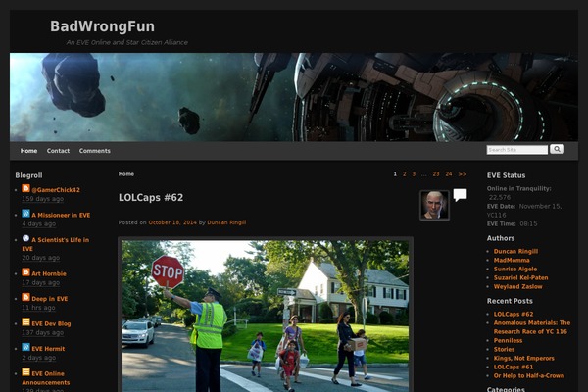Open Anomalous Materials recent post
This screenshot has height=392, width=588.
[532, 327]
